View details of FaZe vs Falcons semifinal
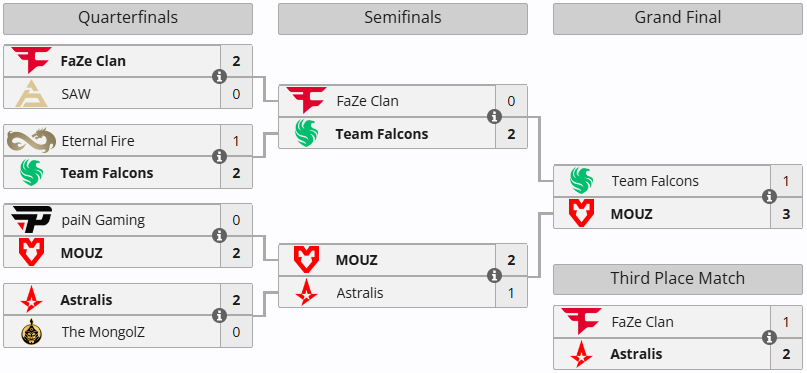 coord(495,117)
